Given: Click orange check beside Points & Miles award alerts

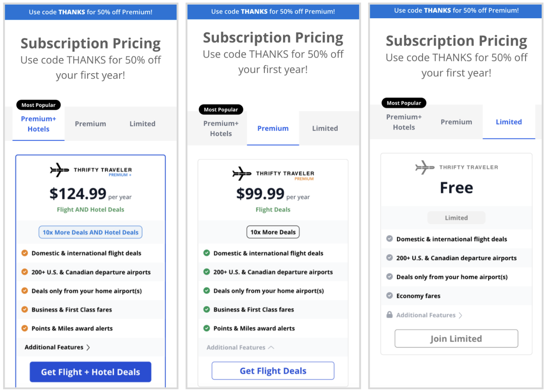Looking at the screenshot, I should (25, 328).
